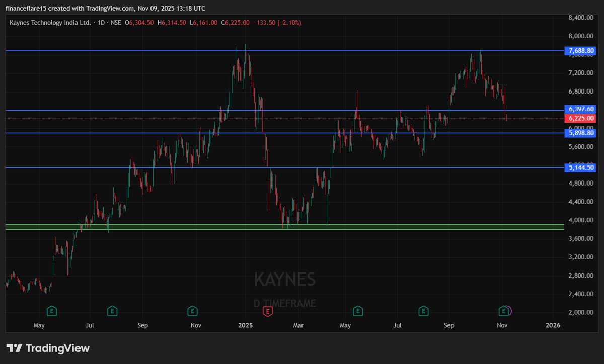Click the 6,800.00 price axis tick
This screenshot has height=364, width=604.
click(582, 92)
